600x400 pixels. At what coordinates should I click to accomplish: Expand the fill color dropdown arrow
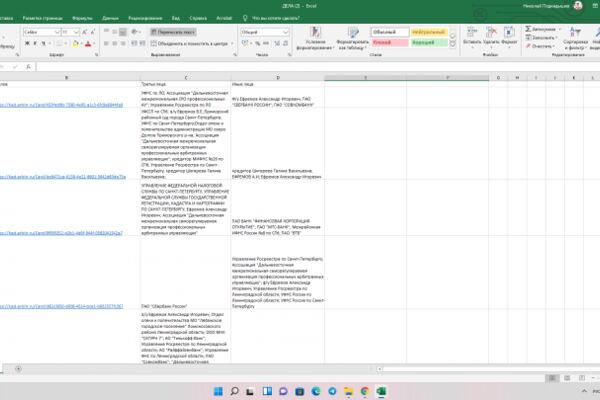click(81, 44)
